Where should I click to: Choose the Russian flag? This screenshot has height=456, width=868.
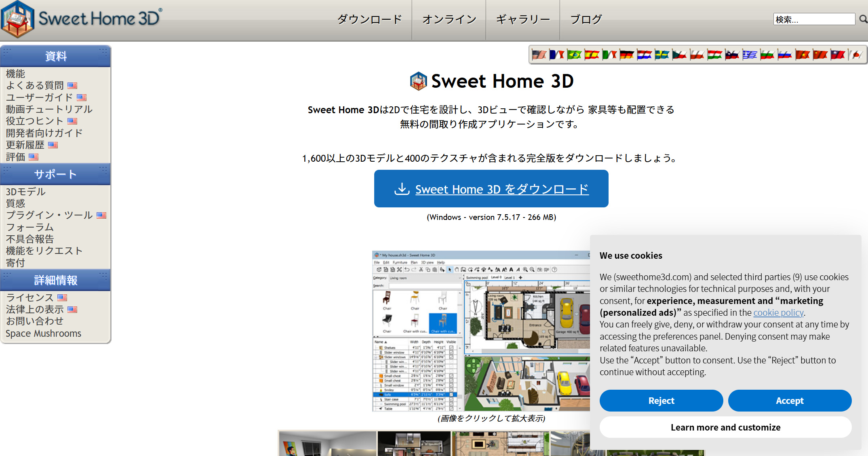pos(785,55)
